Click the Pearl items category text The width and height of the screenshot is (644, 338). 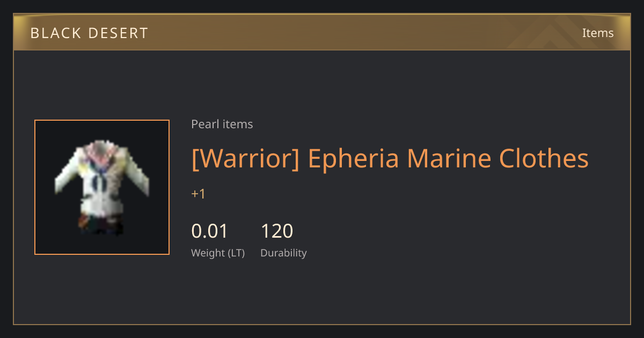[x=222, y=124]
